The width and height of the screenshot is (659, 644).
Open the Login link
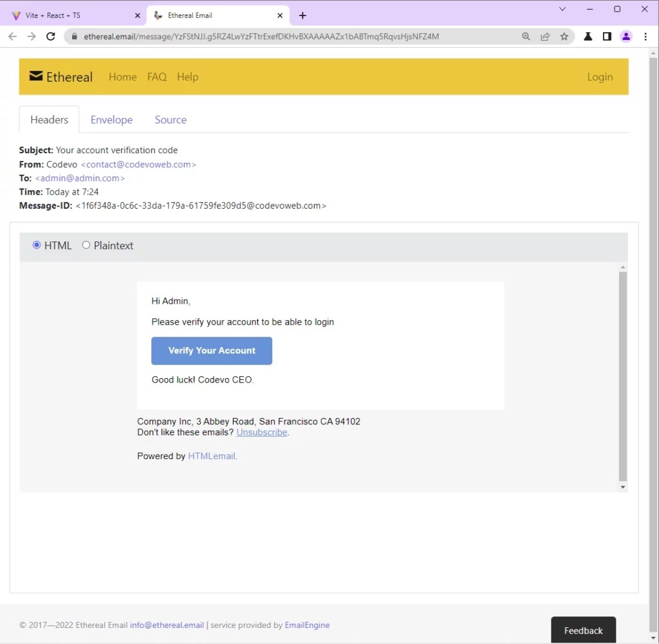[x=600, y=77]
